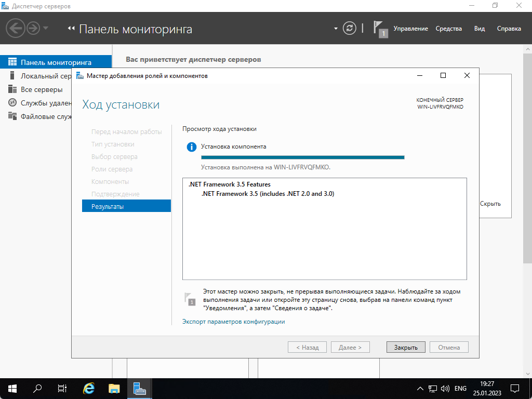This screenshot has width=532, height=399.
Task: Click the Панель мониторинга sidebar icon
Action: [12, 62]
